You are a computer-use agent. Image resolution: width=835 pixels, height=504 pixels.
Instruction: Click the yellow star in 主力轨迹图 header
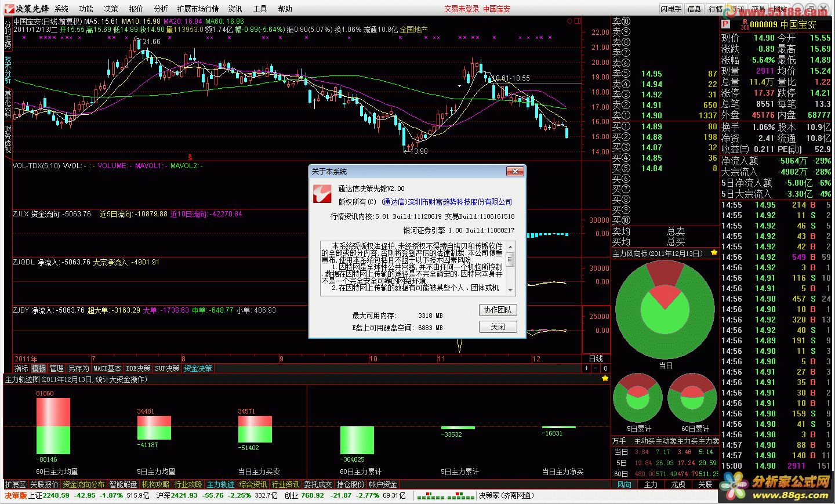pyautogui.click(x=605, y=379)
